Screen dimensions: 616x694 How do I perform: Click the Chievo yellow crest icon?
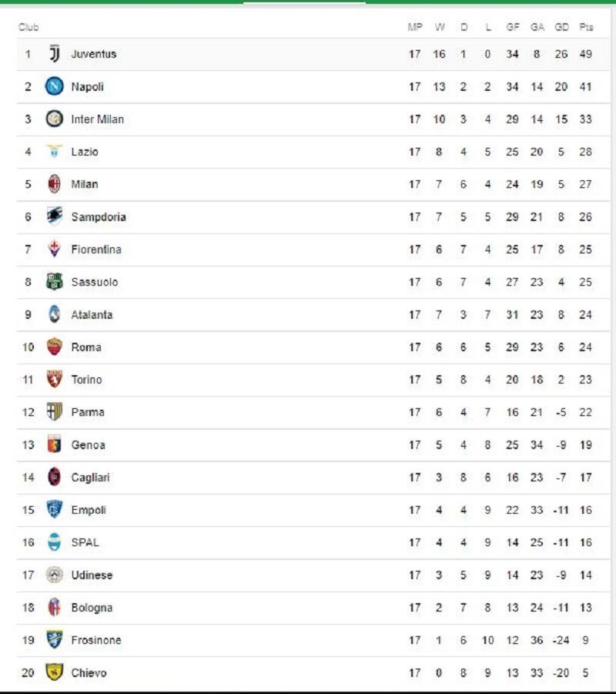[x=55, y=672]
